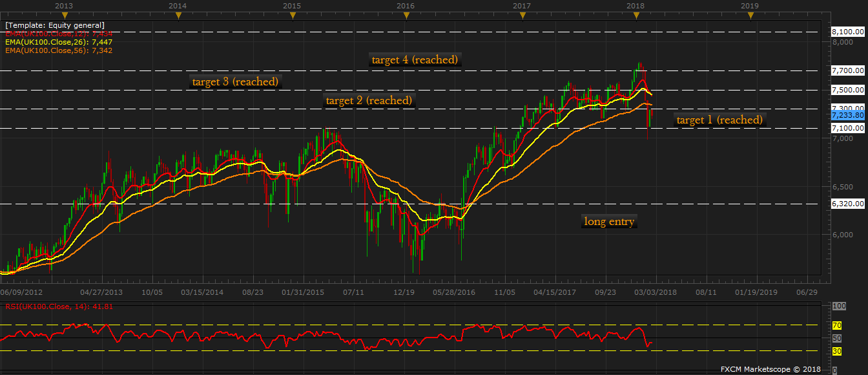Screen dimensions: 868x375
Task: Click the 2018 year marker triangle
Action: [x=635, y=16]
